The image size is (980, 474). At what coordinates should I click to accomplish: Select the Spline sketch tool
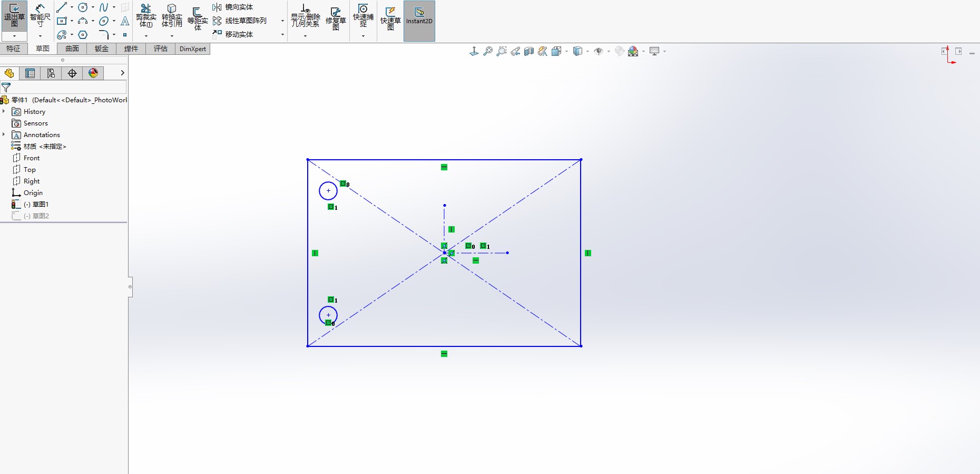[x=104, y=7]
